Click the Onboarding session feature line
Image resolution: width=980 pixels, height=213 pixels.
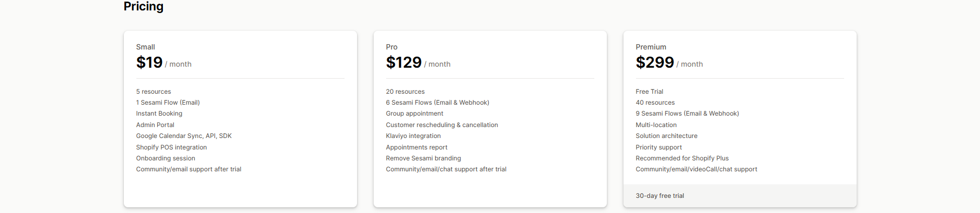166,158
